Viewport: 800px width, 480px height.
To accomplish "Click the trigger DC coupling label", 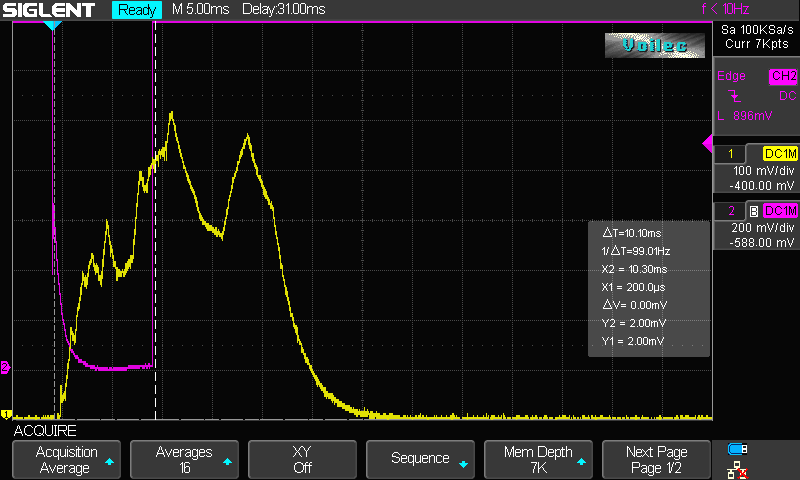I will pyautogui.click(x=787, y=96).
